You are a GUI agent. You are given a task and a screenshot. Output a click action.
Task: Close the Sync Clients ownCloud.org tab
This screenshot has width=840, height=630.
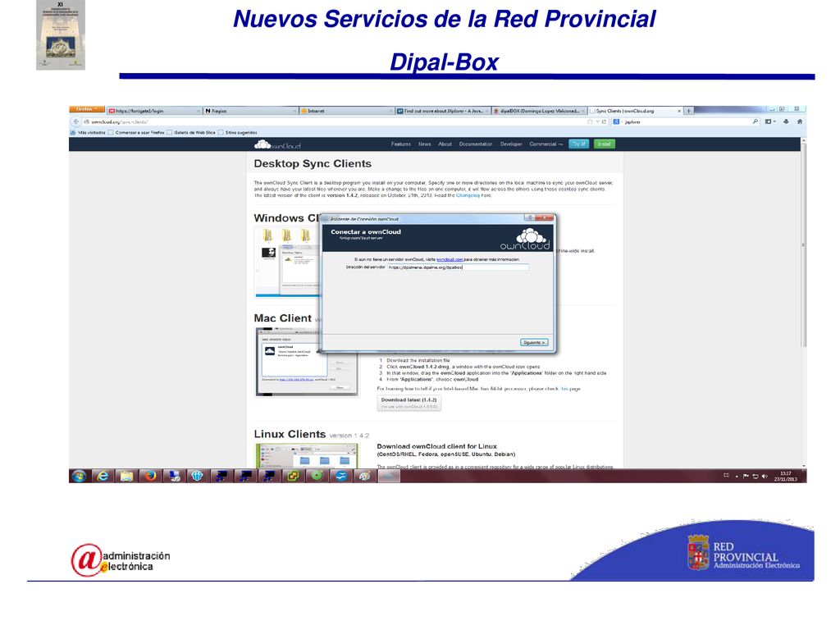click(679, 111)
